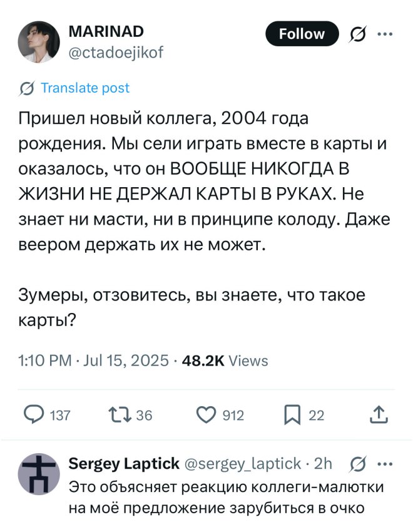The image size is (413, 532).
Task: Expand more options on Sergey Laptick's reply
Action: click(386, 464)
